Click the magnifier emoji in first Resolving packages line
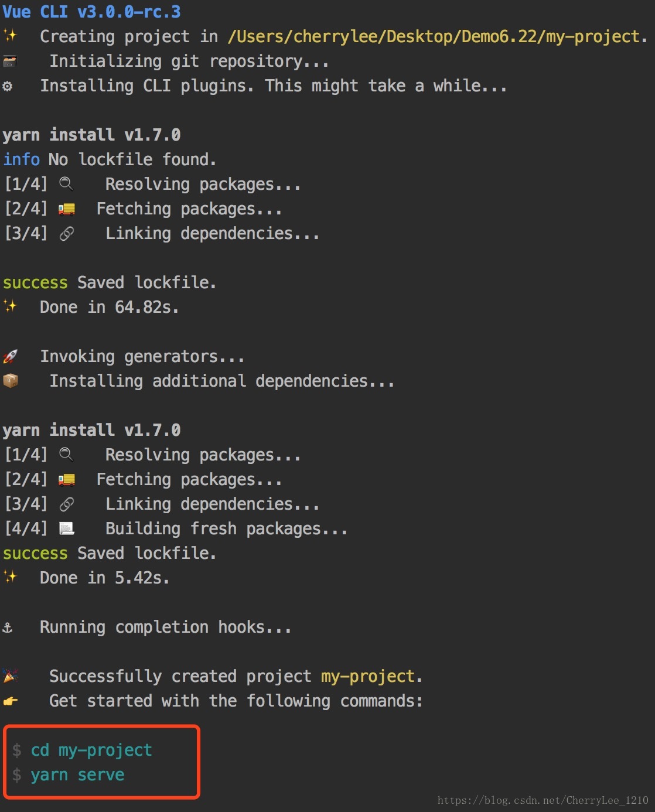 click(x=67, y=184)
